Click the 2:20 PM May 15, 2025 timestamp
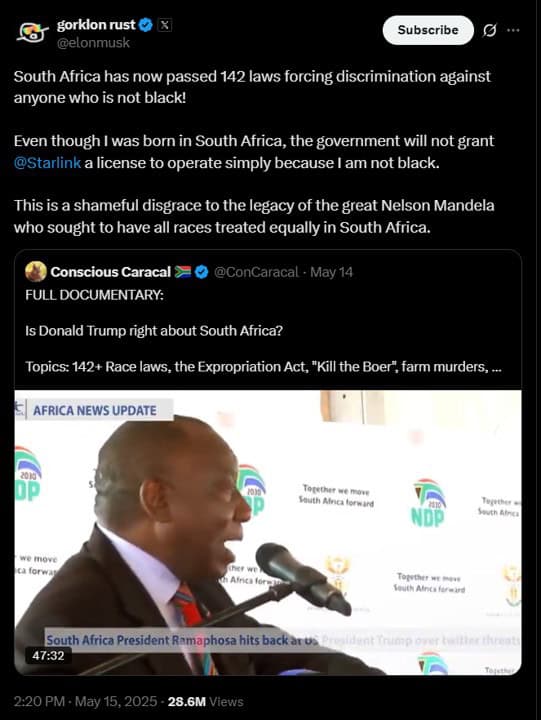This screenshot has height=720, width=541. [85, 701]
